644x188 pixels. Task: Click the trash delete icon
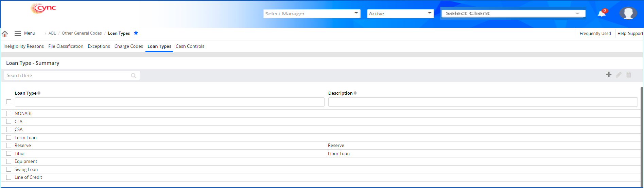(x=629, y=75)
